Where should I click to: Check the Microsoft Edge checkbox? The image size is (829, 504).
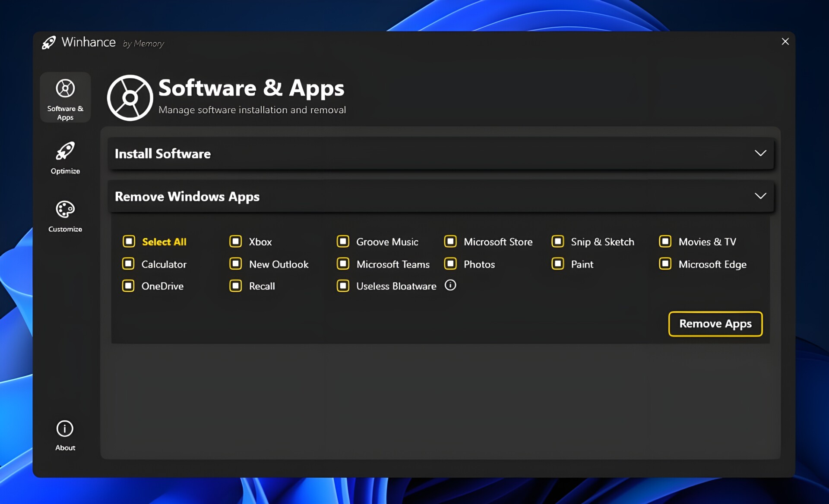(665, 264)
